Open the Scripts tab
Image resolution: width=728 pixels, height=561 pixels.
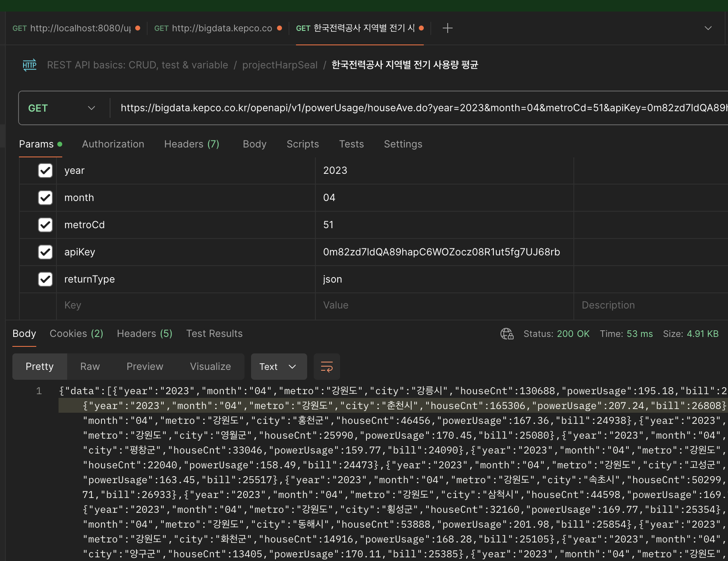coord(303,144)
